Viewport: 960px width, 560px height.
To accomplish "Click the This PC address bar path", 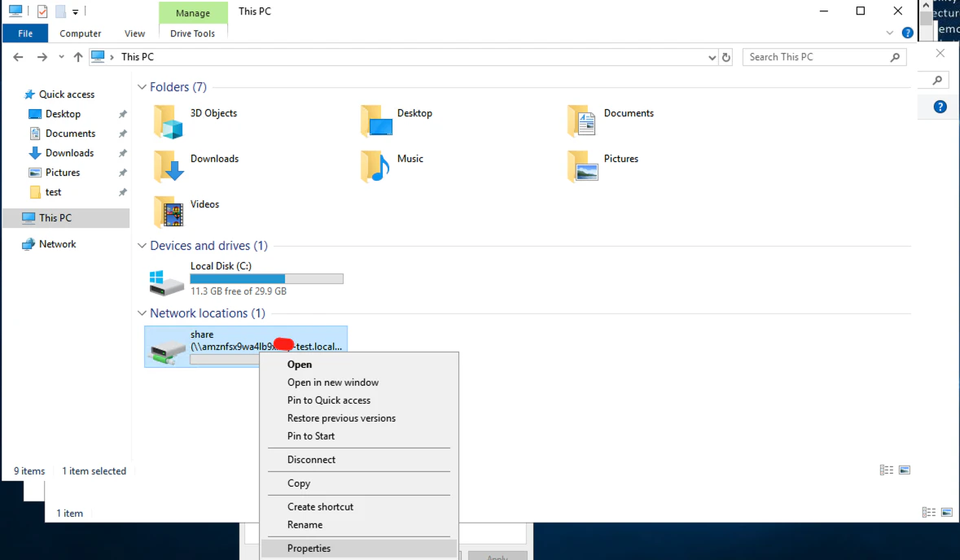I will [x=137, y=57].
